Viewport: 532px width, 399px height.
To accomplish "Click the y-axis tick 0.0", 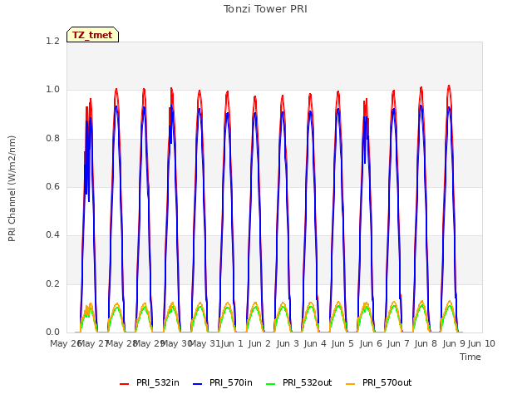I will 52,332.
